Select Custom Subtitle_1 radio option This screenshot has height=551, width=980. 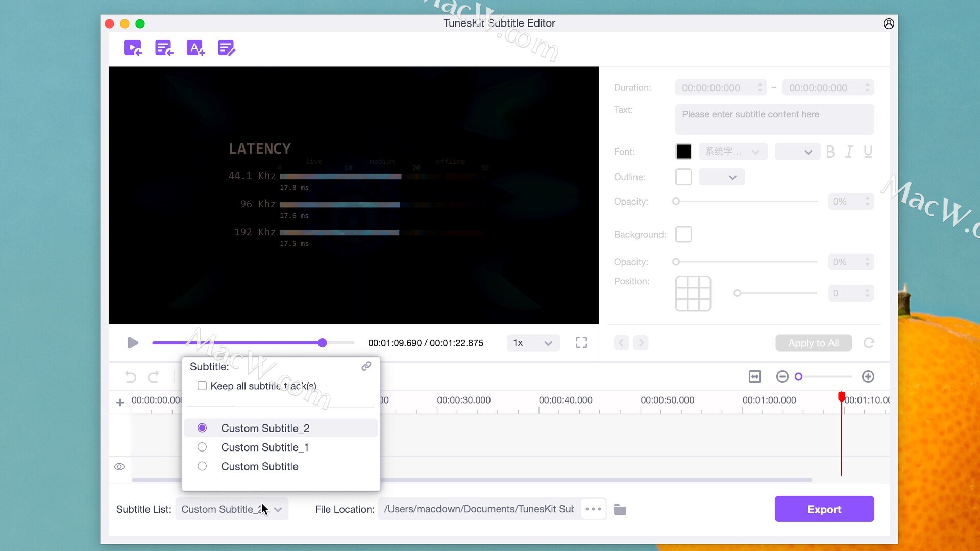tap(202, 447)
